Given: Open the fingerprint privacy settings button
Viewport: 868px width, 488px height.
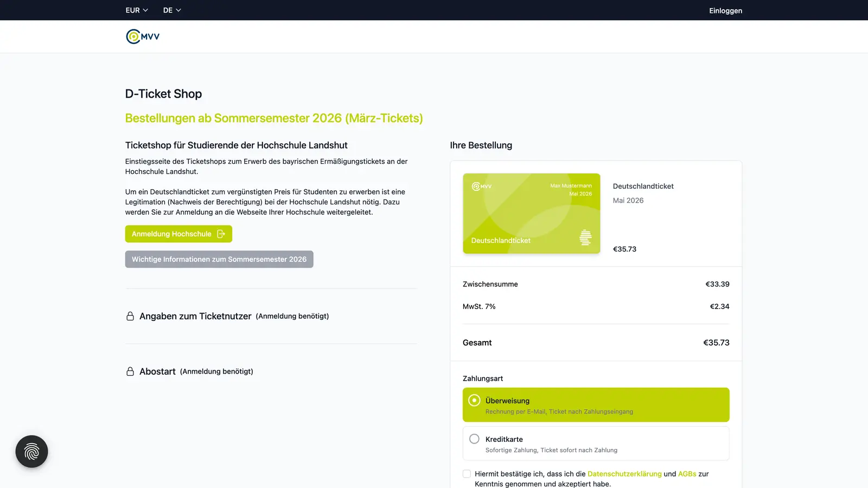Looking at the screenshot, I should 31,451.
